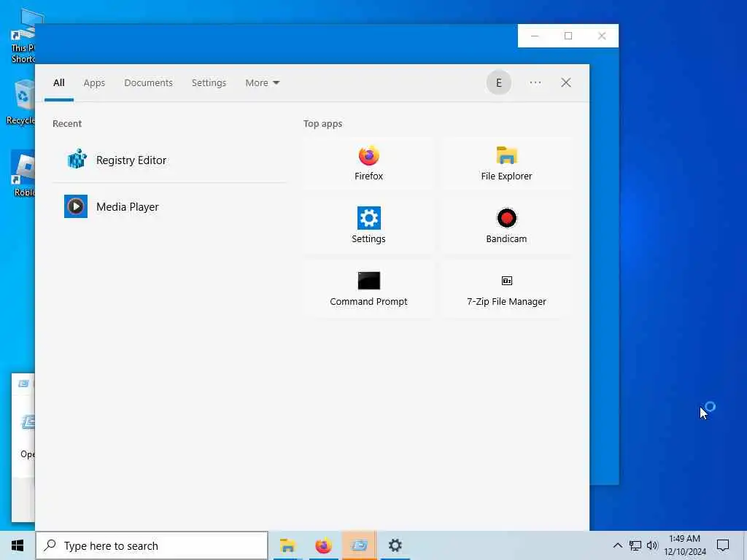The height and width of the screenshot is (560, 747).
Task: Switch to the Apps search tab
Action: (x=94, y=83)
